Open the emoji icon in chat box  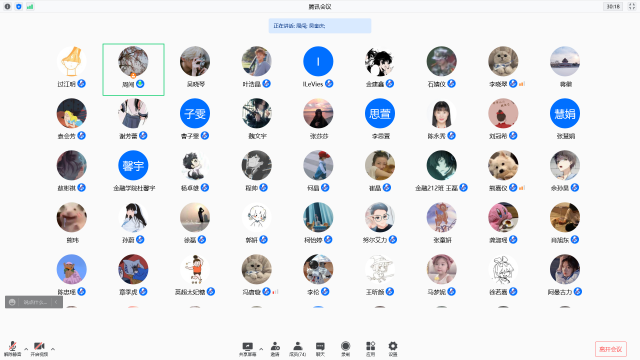click(x=12, y=302)
